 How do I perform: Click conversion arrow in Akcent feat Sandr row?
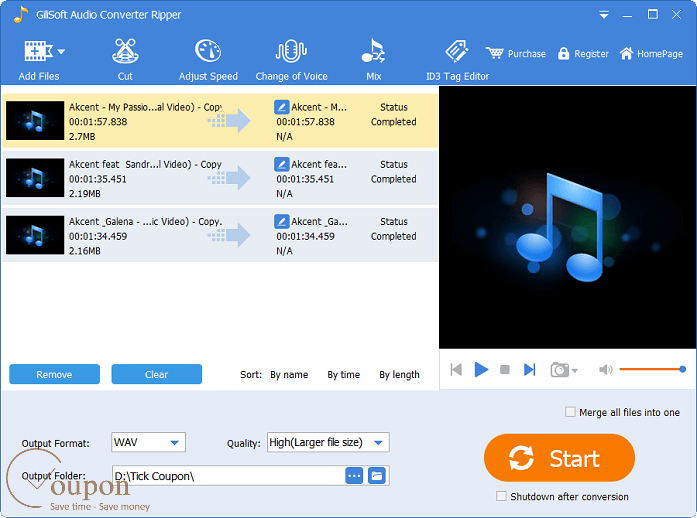229,178
